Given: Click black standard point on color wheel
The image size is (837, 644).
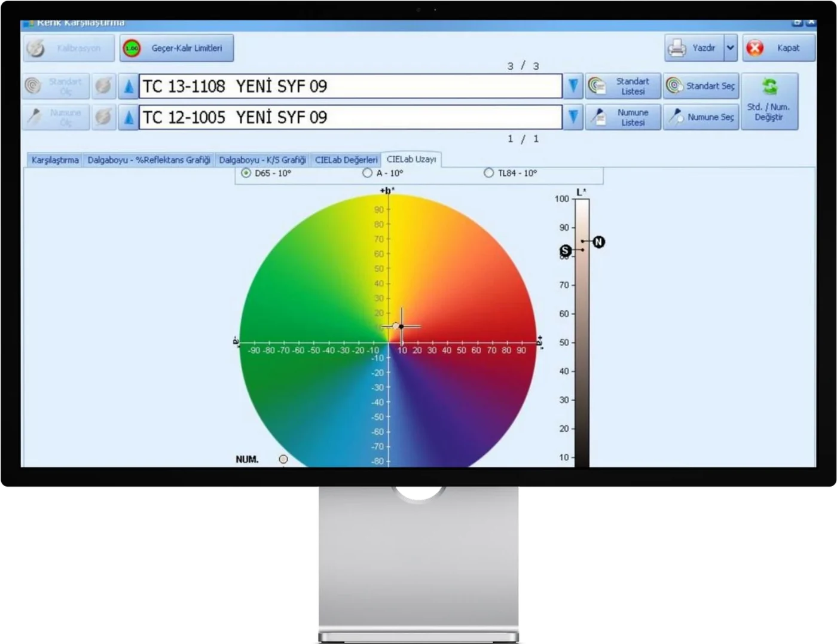Looking at the screenshot, I should 401,326.
